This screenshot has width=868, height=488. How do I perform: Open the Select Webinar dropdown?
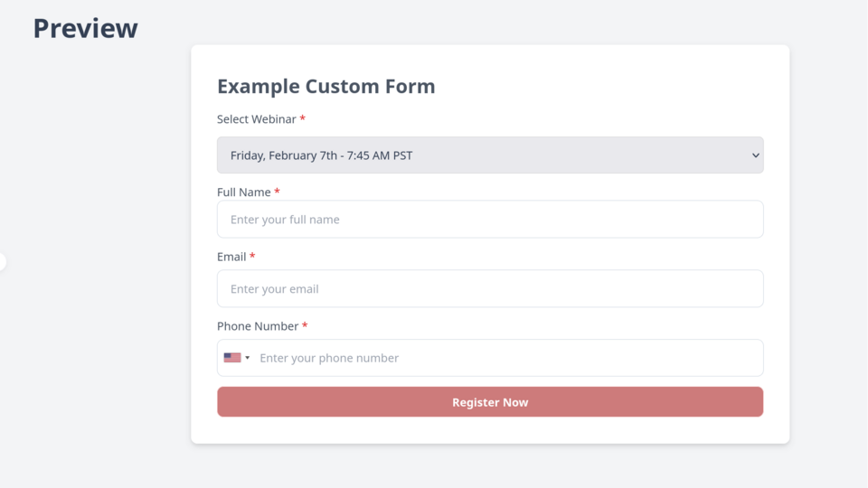(x=489, y=155)
